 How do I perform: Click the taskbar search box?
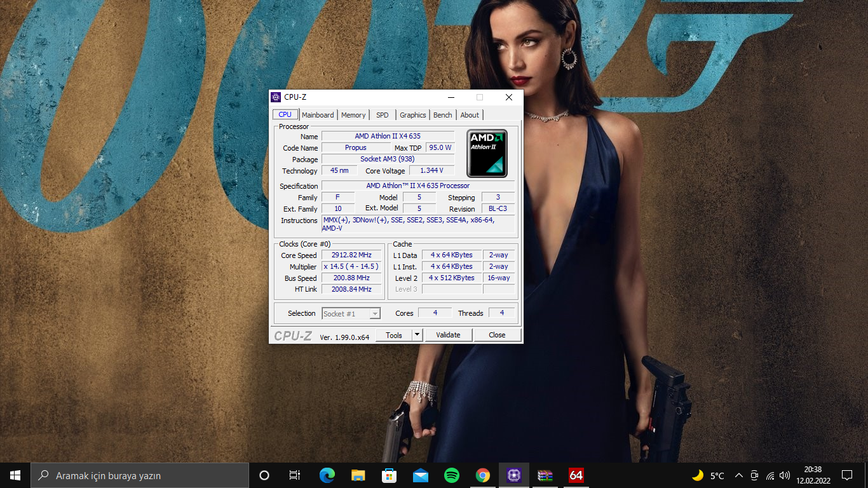pos(140,475)
